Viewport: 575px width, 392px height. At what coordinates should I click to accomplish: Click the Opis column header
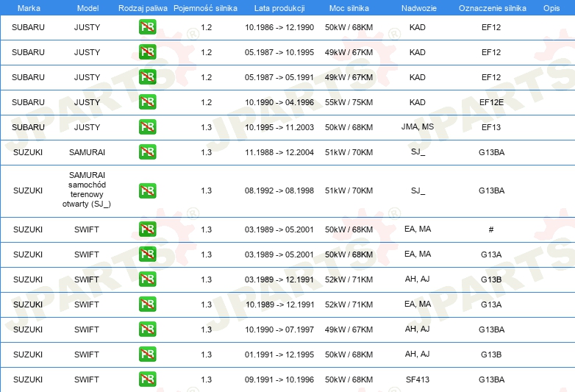tap(551, 8)
